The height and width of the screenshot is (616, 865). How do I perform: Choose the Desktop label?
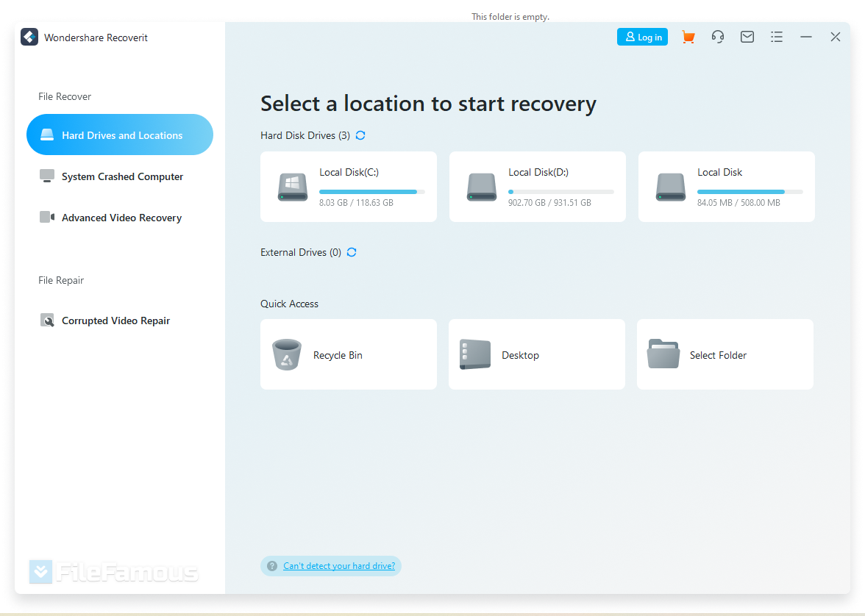tap(520, 355)
